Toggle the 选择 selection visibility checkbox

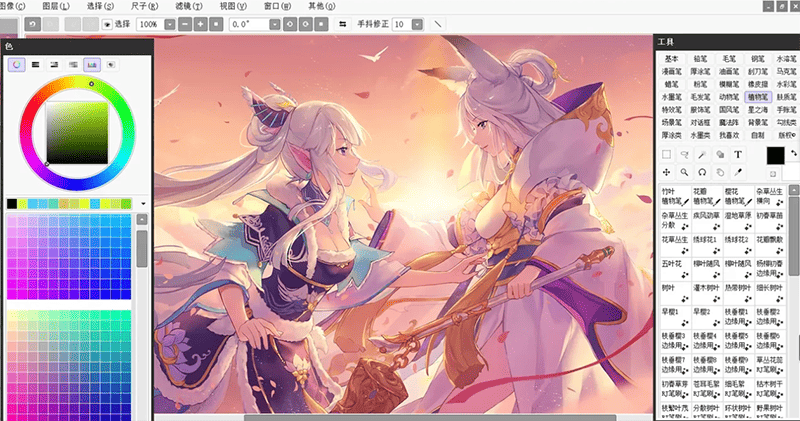107,24
